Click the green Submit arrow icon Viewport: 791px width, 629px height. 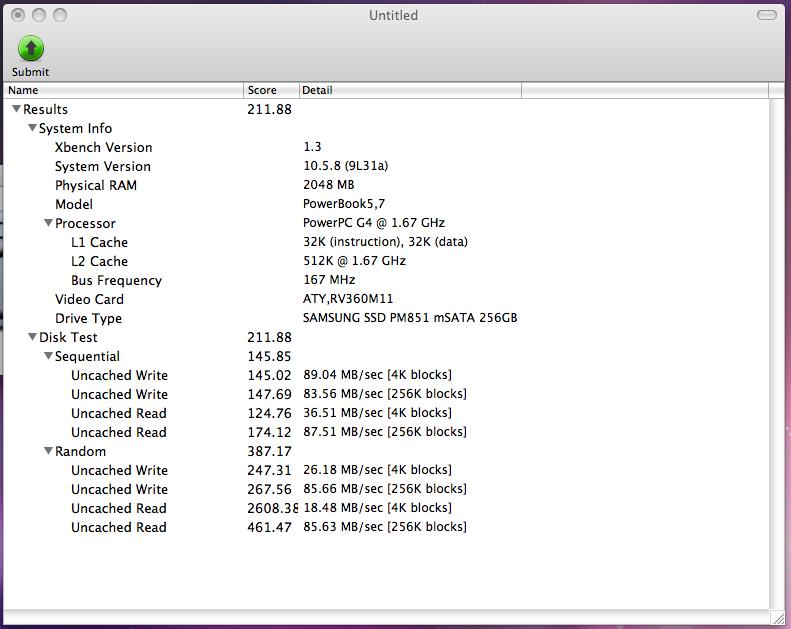tap(31, 48)
